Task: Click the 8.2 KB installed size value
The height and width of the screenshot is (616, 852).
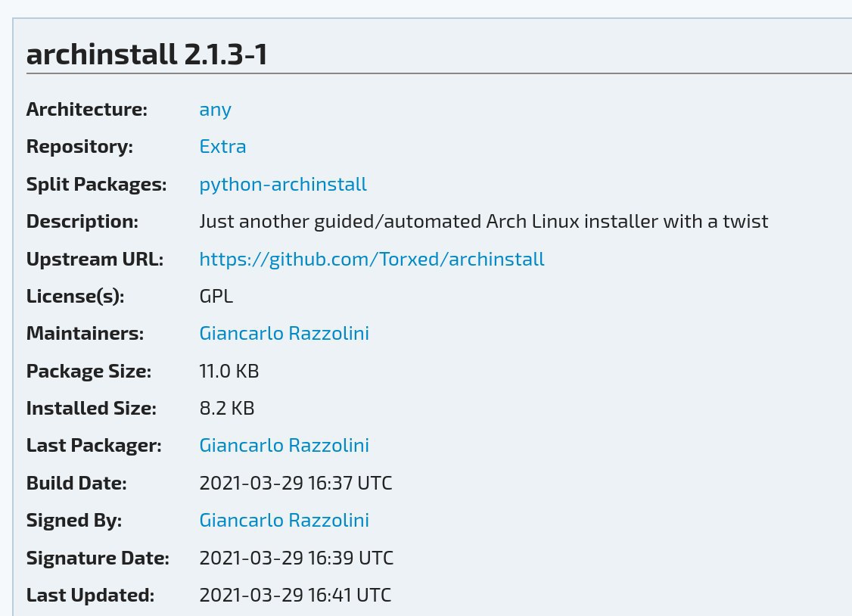Action: (x=227, y=409)
